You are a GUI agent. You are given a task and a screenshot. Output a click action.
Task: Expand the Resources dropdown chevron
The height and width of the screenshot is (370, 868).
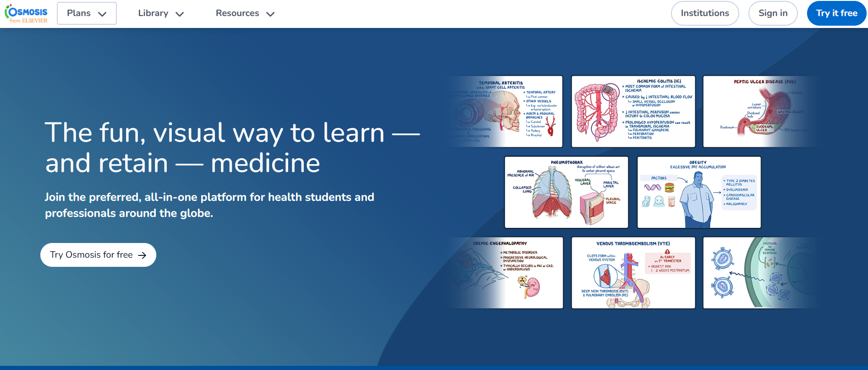[x=270, y=14]
